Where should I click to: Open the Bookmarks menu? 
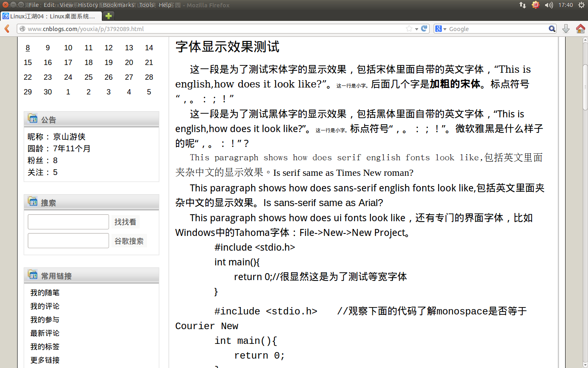[x=118, y=5]
